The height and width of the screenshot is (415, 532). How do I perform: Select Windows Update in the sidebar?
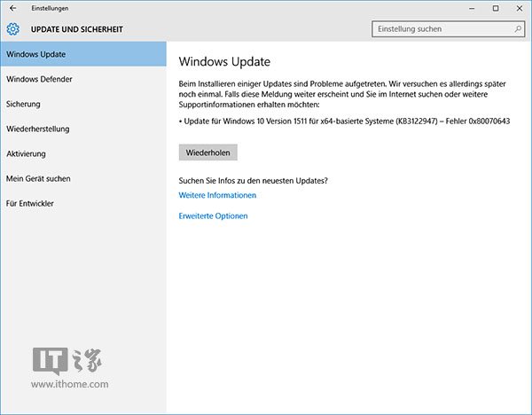pyautogui.click(x=35, y=55)
